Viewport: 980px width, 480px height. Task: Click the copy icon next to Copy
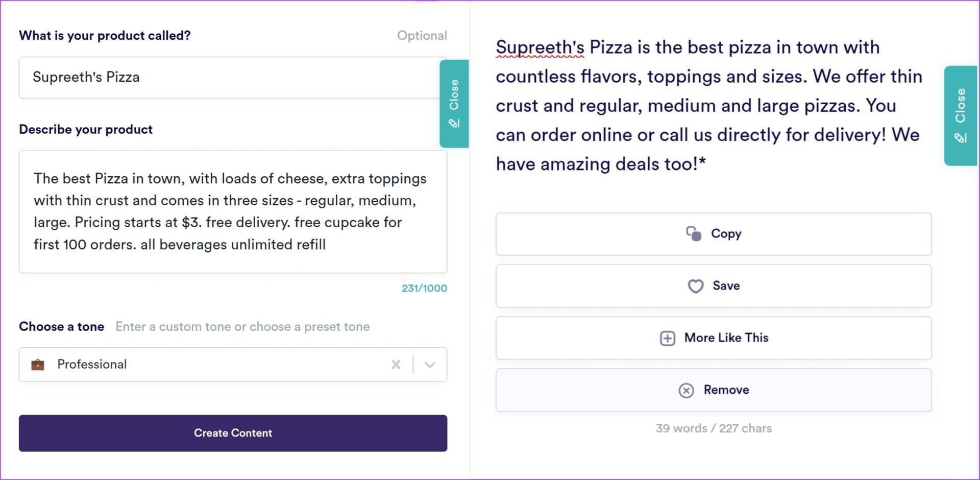(694, 233)
